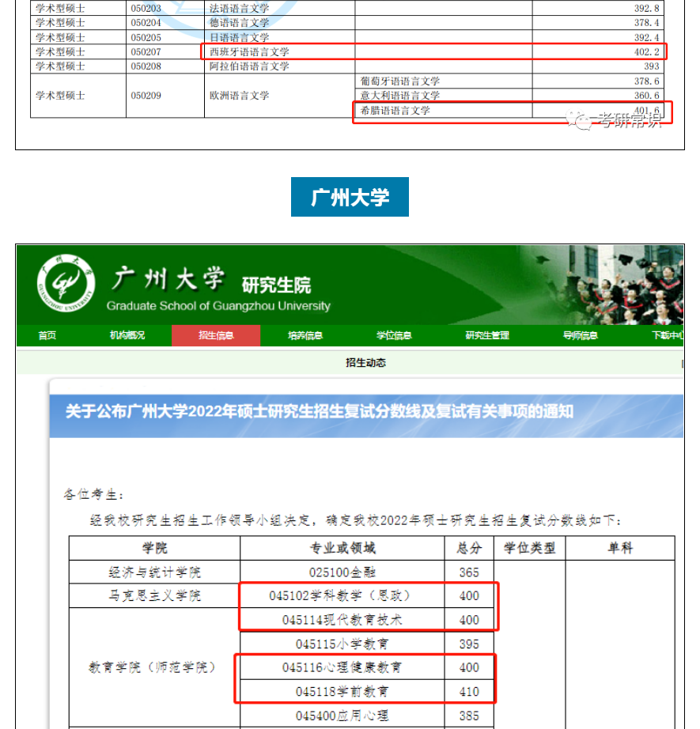The image size is (700, 729).
Task: Select the 各位考生 greeting line
Action: [93, 494]
